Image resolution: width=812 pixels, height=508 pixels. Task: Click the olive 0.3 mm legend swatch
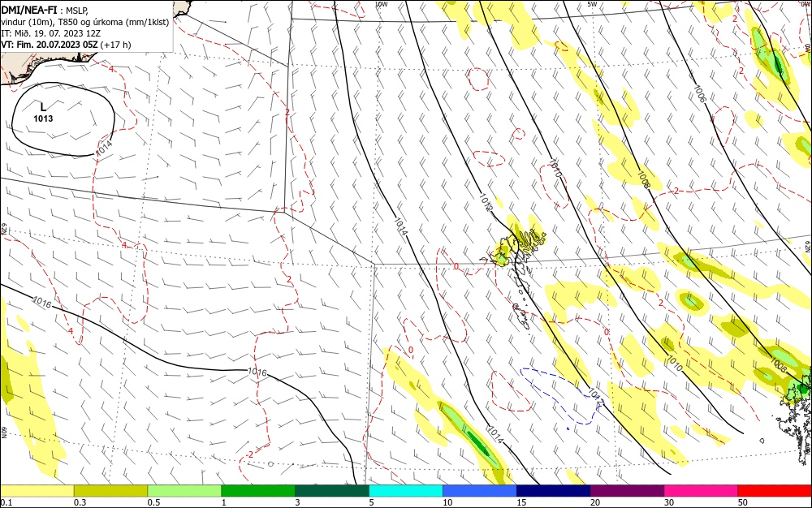click(110, 491)
